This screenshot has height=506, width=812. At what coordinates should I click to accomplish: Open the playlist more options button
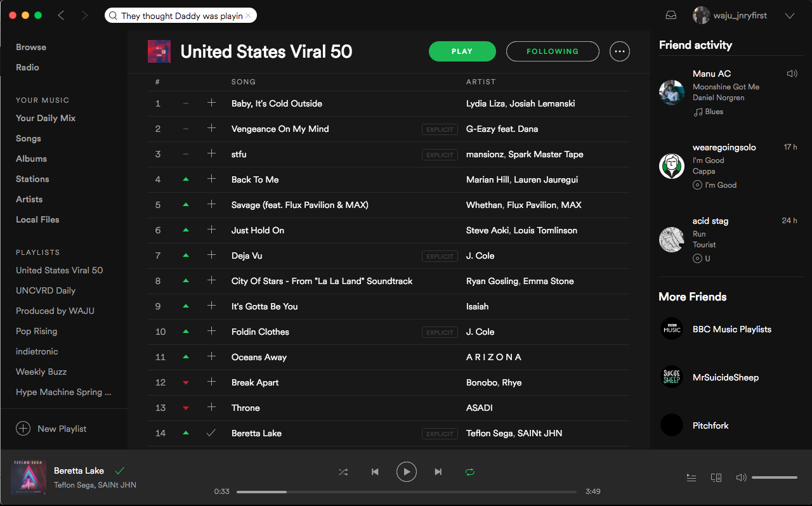point(620,51)
